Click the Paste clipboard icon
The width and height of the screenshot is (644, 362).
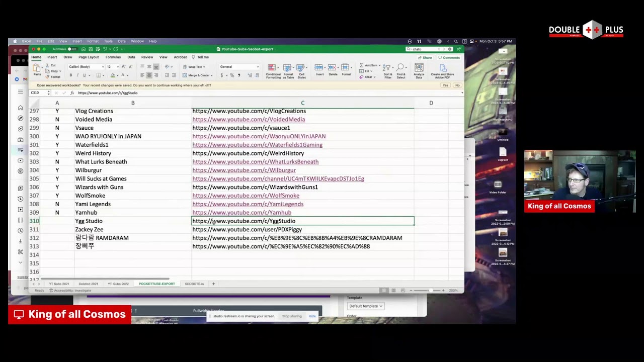point(37,68)
